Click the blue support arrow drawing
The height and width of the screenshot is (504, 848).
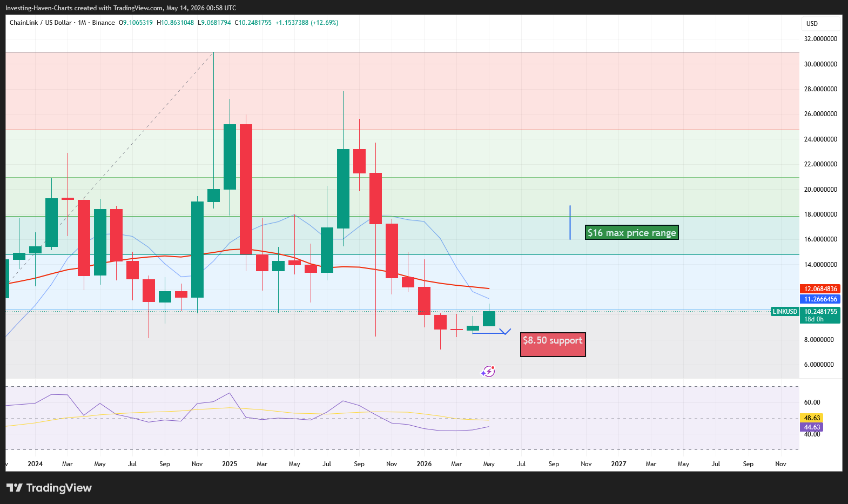tap(492, 332)
